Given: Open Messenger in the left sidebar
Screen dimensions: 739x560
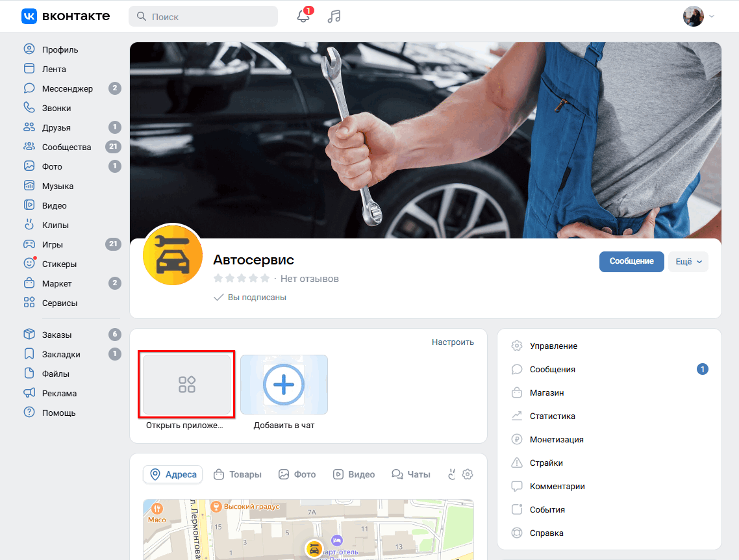Looking at the screenshot, I should point(67,88).
